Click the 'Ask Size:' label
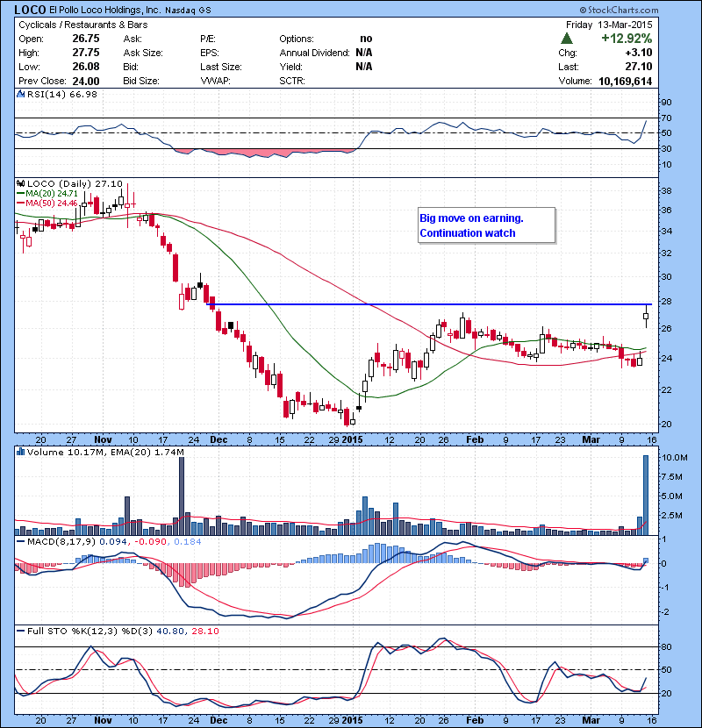The height and width of the screenshot is (728, 702). pyautogui.click(x=143, y=53)
